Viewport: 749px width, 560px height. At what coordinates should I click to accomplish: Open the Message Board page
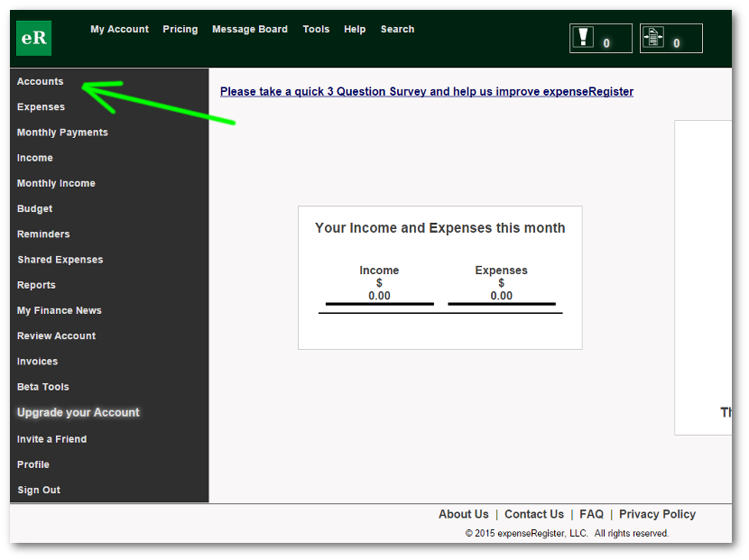(249, 29)
